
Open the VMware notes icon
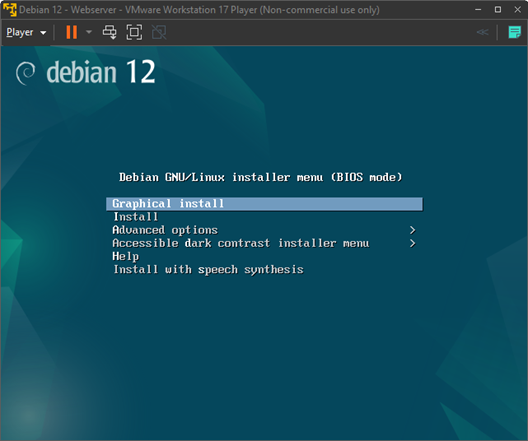[x=514, y=32]
